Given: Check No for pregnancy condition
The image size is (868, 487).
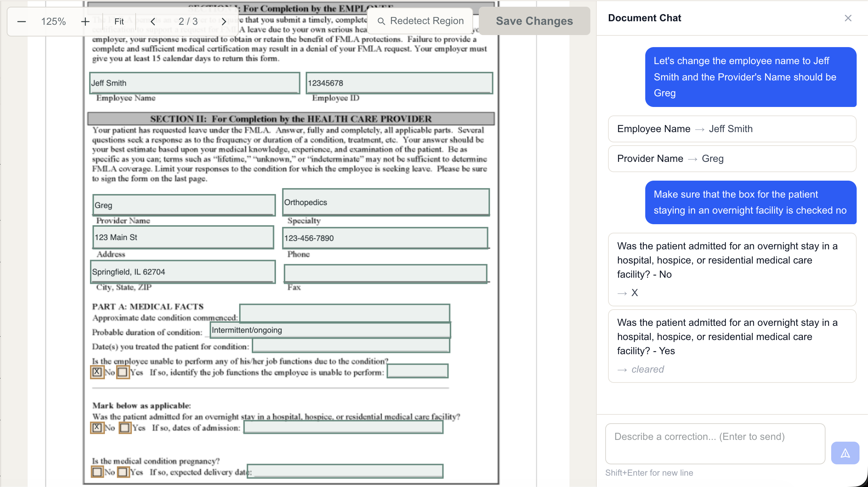Looking at the screenshot, I should click(97, 472).
